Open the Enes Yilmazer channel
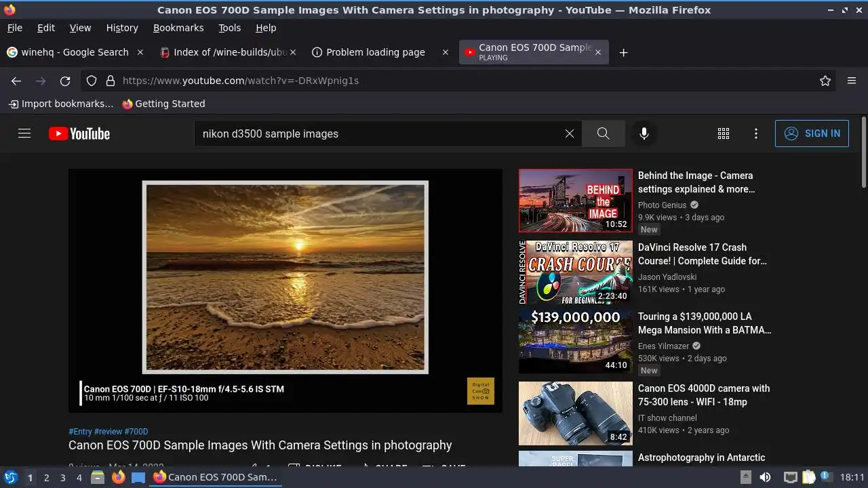This screenshot has width=868, height=488. click(x=663, y=346)
